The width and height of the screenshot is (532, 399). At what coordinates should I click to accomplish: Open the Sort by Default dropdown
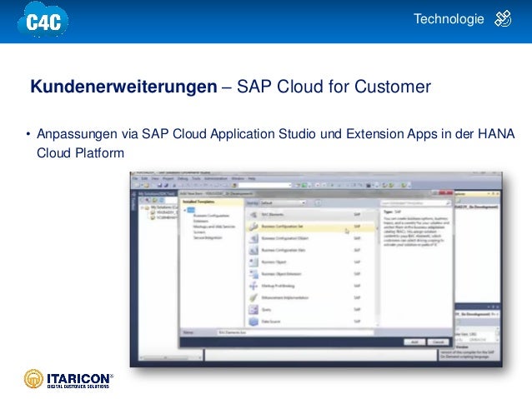(x=284, y=202)
